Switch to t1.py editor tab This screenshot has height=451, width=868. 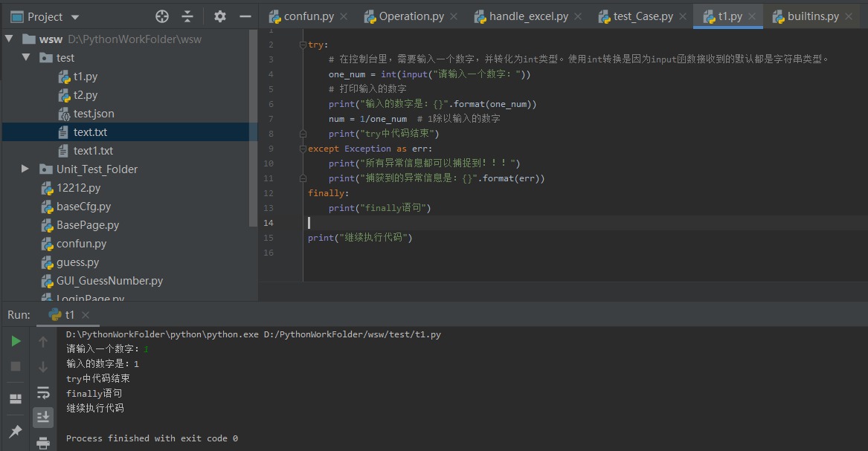(x=730, y=16)
